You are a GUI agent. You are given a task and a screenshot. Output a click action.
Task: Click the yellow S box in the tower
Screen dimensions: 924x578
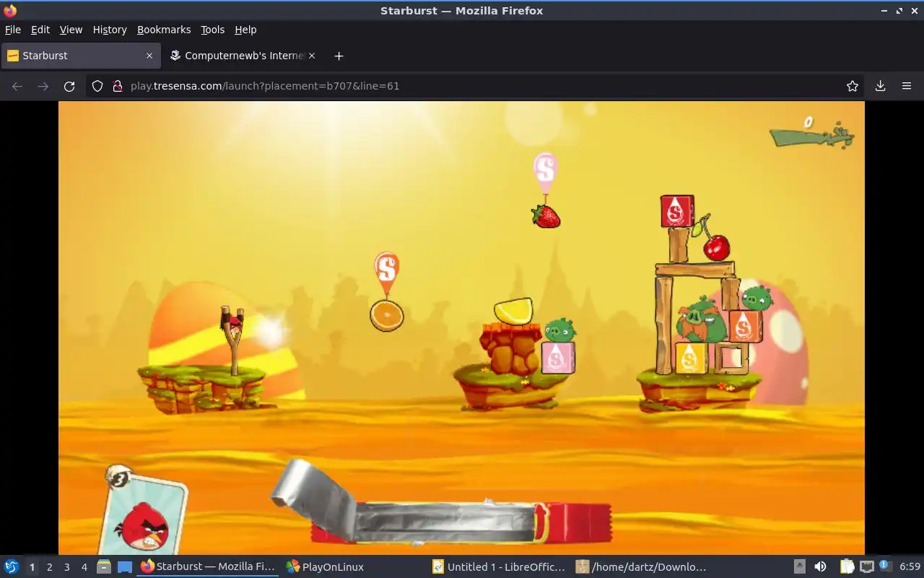click(x=691, y=358)
